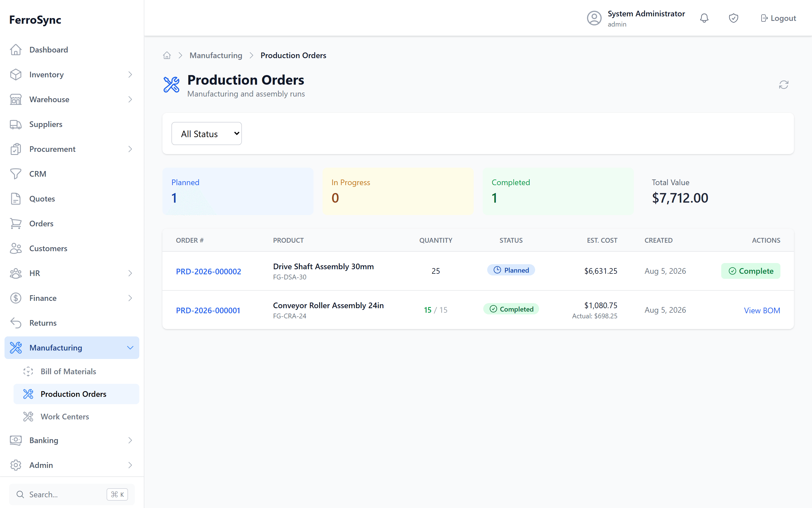Expand the Admin menu chevron
This screenshot has width=812, height=508.
(130, 465)
